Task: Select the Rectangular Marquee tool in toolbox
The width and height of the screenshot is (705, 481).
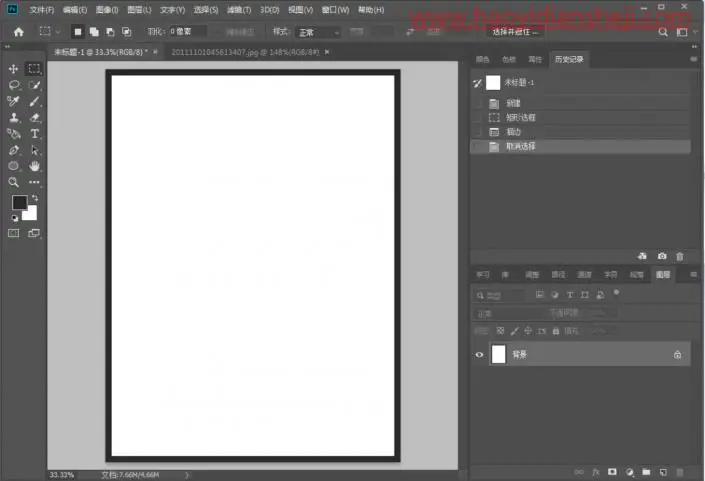Action: pyautogui.click(x=34, y=68)
